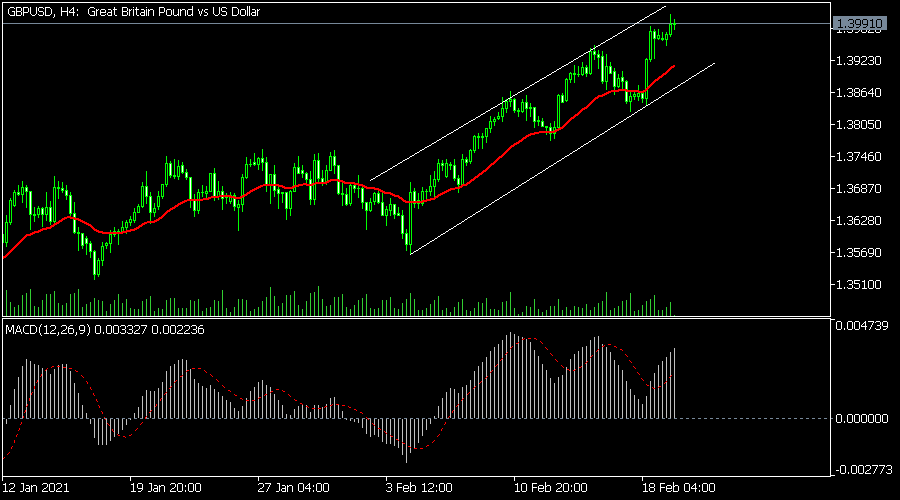Select the current price label 1.39910

click(860, 21)
